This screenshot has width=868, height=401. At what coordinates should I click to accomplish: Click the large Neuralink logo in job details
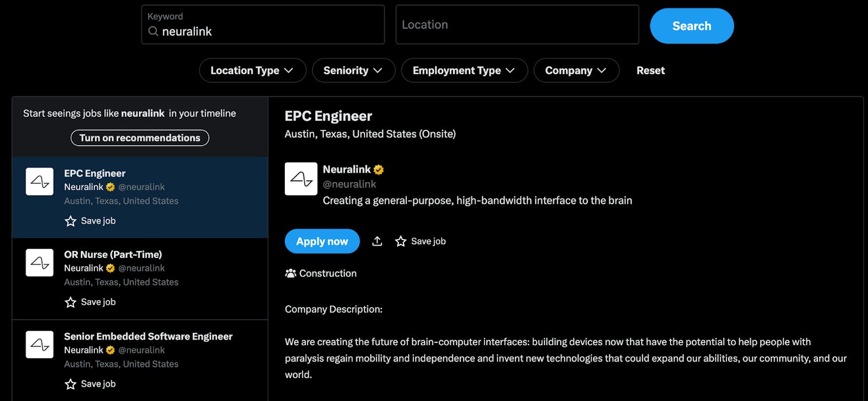301,179
